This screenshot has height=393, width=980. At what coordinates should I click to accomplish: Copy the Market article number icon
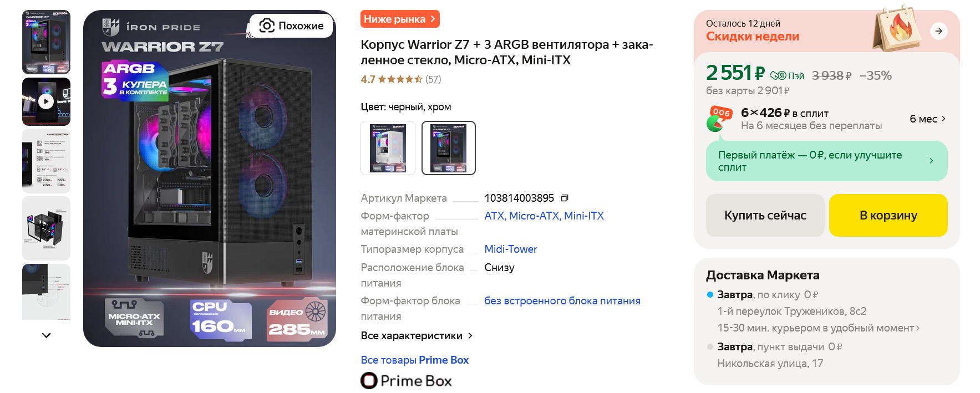(565, 198)
